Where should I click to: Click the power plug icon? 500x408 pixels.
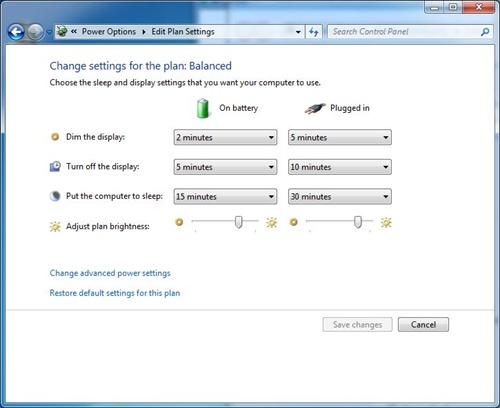coord(315,109)
